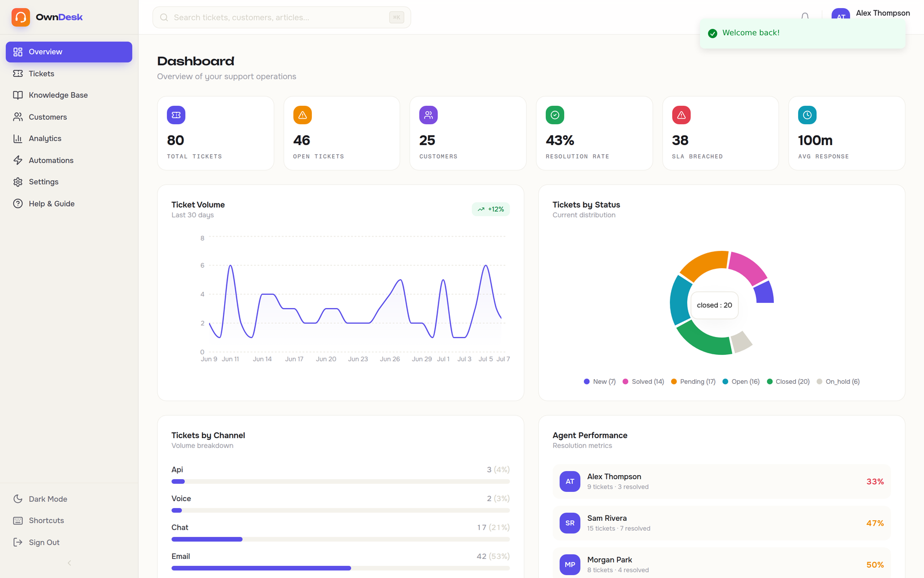The height and width of the screenshot is (578, 924).
Task: Click the +12% trend badge
Action: pos(491,209)
